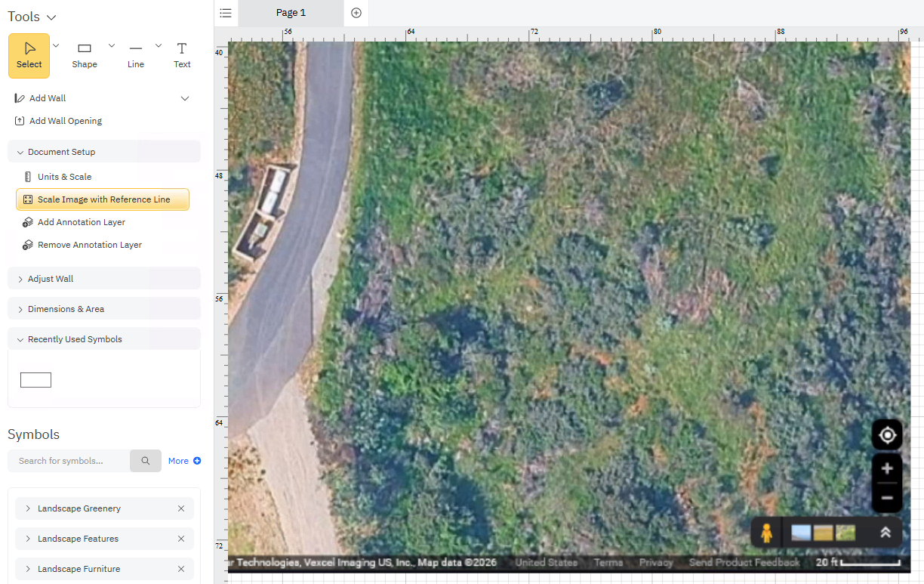The height and width of the screenshot is (584, 924).
Task: Remove the Landscape Features category
Action: [x=181, y=539]
